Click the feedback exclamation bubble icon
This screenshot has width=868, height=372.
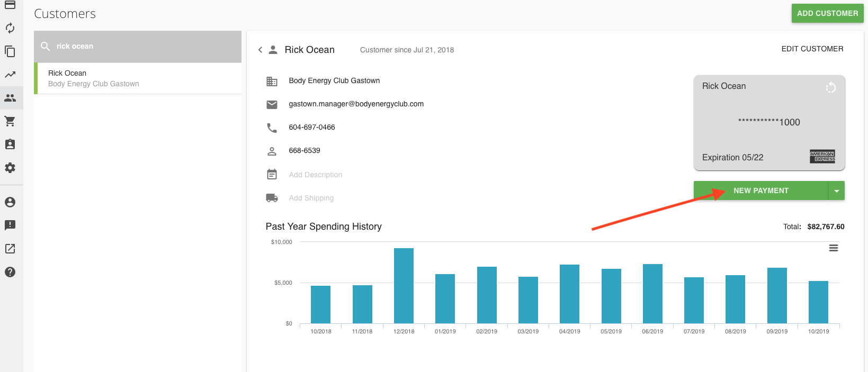tap(10, 225)
